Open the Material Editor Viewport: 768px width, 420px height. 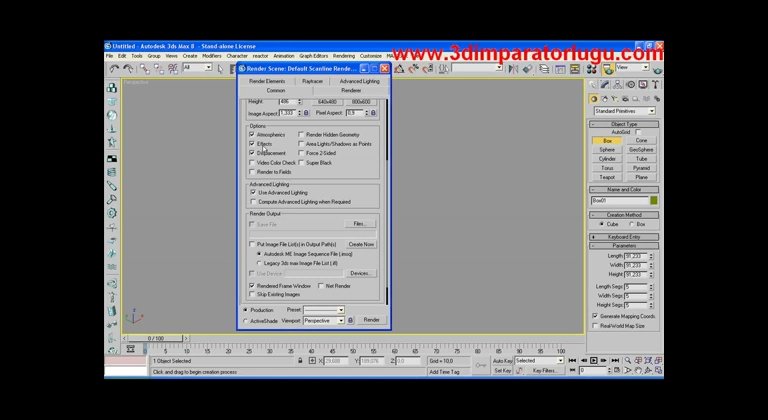click(591, 69)
